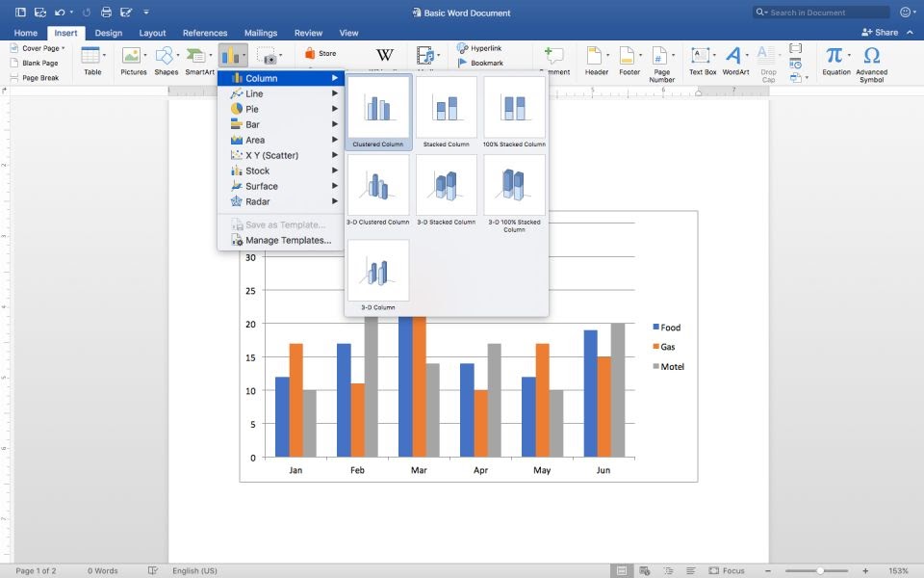Select Line chart type
Viewport: 924px width, 578px height.
[280, 93]
